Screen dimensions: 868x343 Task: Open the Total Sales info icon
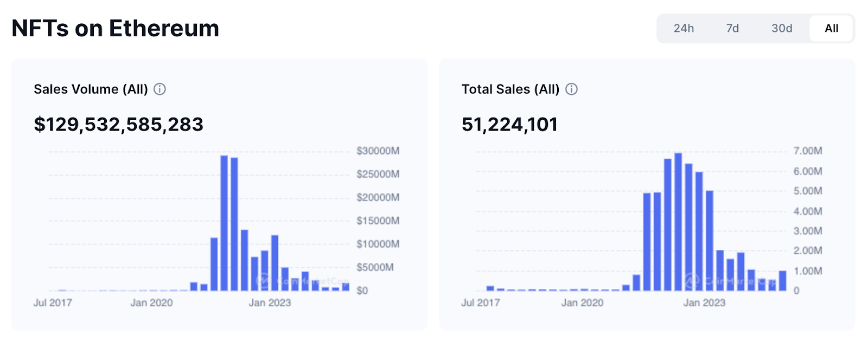pyautogui.click(x=571, y=89)
